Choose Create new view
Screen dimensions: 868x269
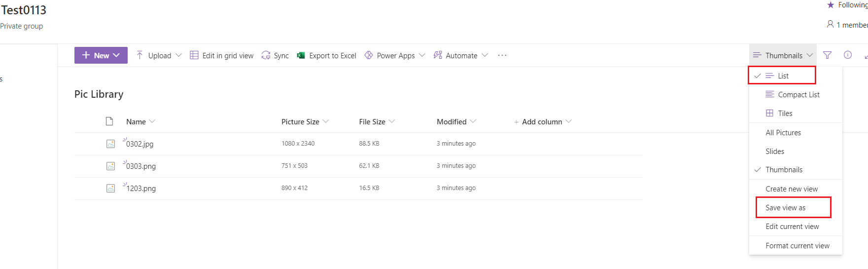[x=796, y=189]
